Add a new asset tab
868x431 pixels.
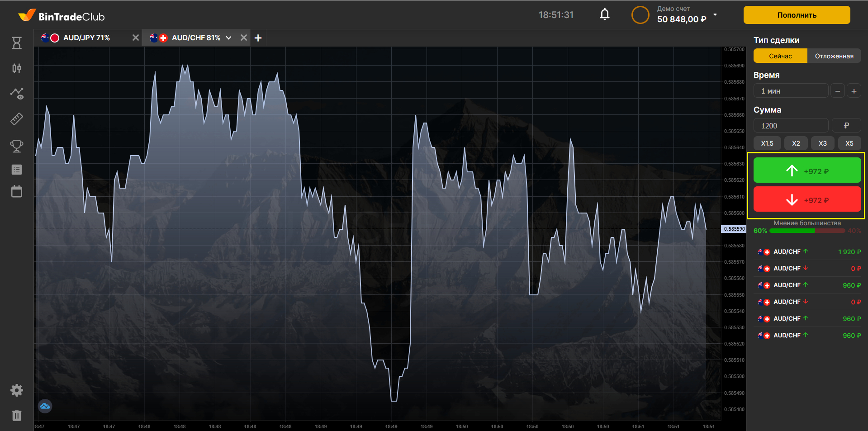(x=258, y=38)
